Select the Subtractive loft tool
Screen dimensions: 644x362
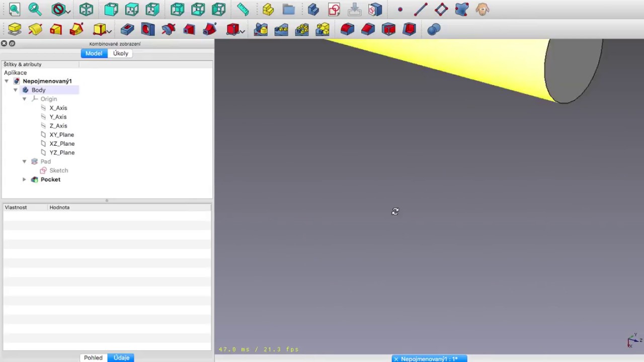[x=189, y=29]
